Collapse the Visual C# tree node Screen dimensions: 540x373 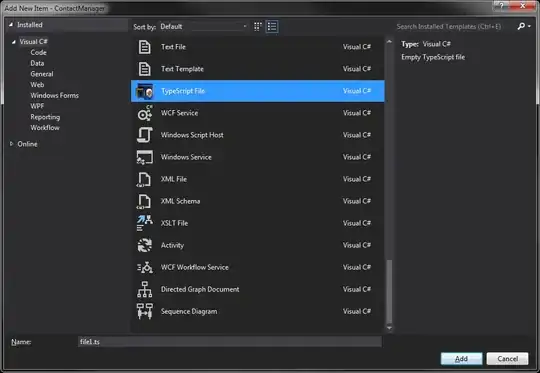click(x=14, y=42)
